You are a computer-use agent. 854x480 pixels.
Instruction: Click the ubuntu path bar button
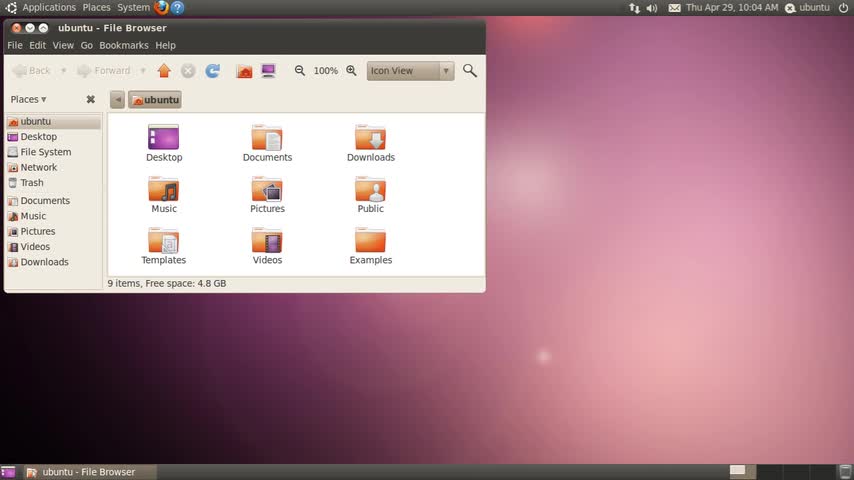click(155, 100)
